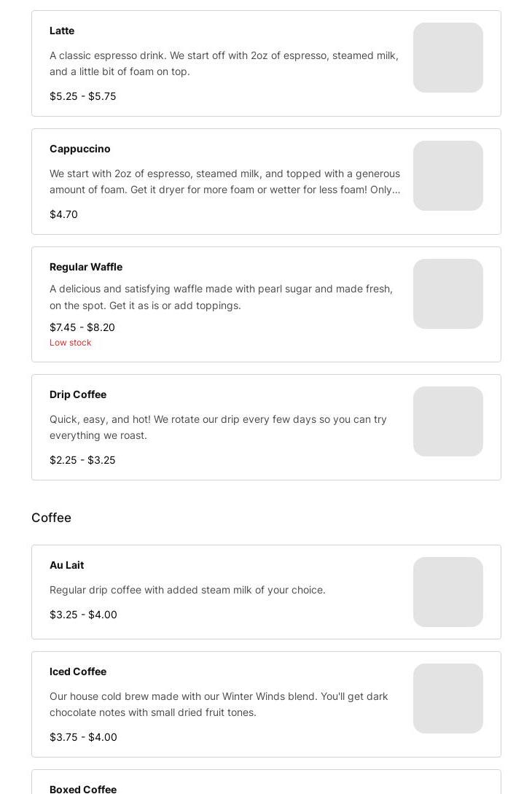Open the Cappuccino menu item title
This screenshot has width=532, height=794.
point(80,149)
